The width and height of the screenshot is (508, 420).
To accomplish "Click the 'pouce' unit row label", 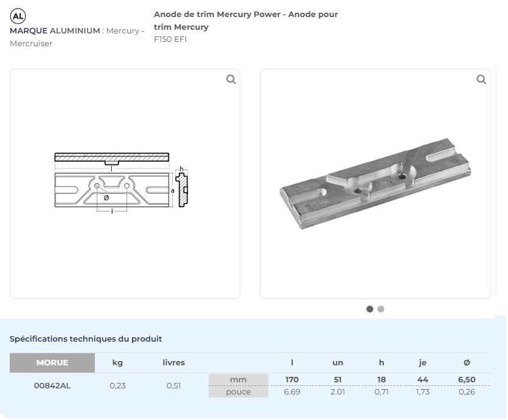I will pos(238,391).
